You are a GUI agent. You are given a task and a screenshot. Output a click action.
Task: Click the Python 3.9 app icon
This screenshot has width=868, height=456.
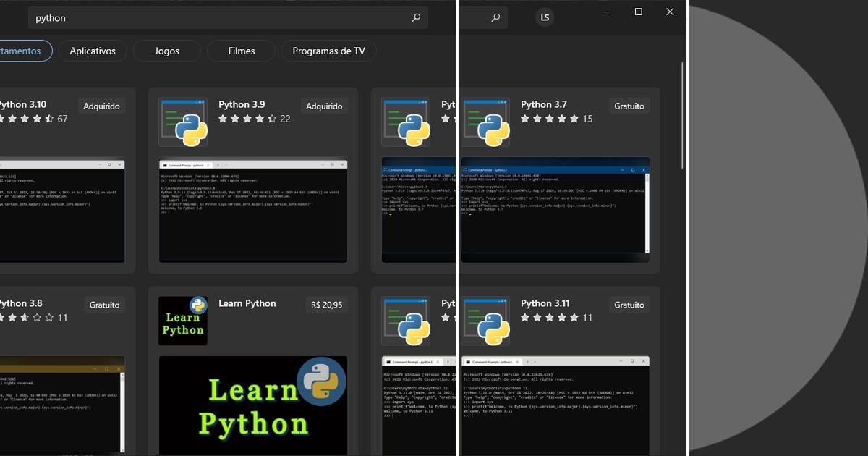[x=183, y=120]
